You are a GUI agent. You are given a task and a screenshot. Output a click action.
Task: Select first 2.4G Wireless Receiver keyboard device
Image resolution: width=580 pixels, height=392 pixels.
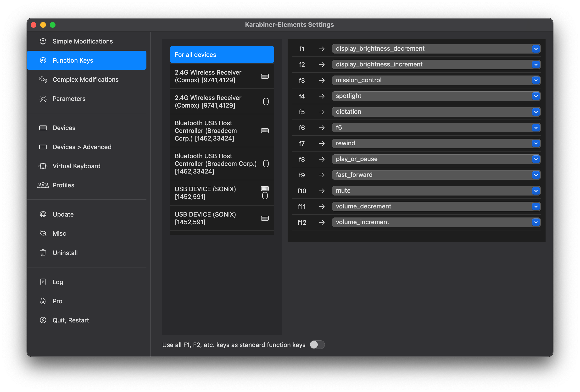click(222, 76)
